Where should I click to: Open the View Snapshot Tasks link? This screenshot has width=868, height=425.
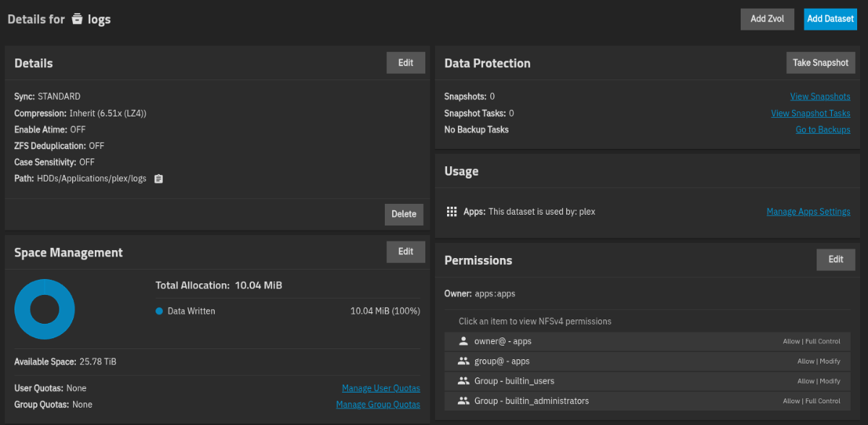(810, 113)
